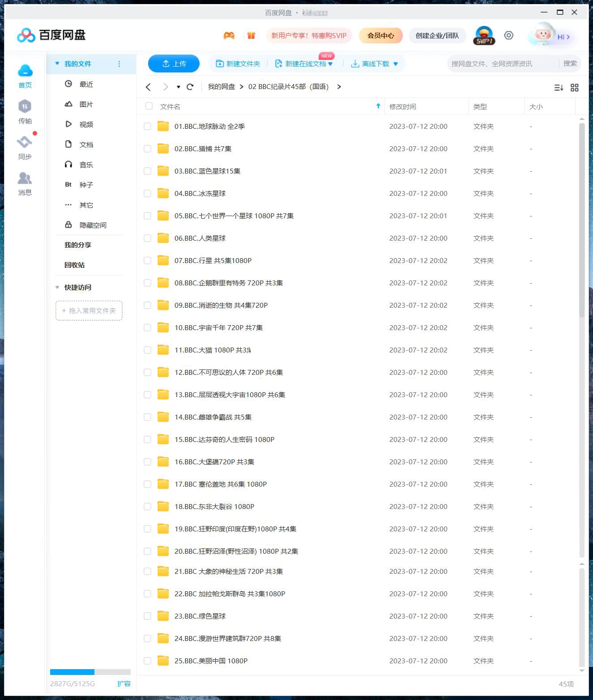Open the 新建在线文档 dropdown

[330, 64]
